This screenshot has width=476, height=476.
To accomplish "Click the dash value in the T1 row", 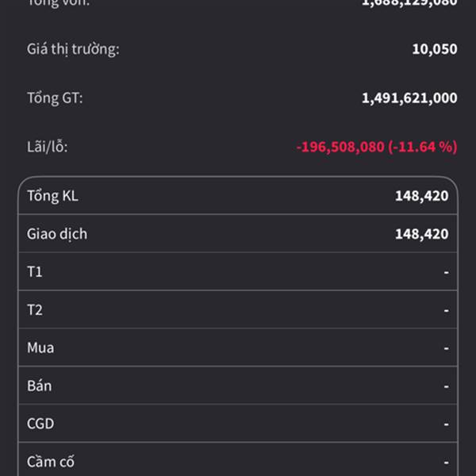I will tap(446, 272).
